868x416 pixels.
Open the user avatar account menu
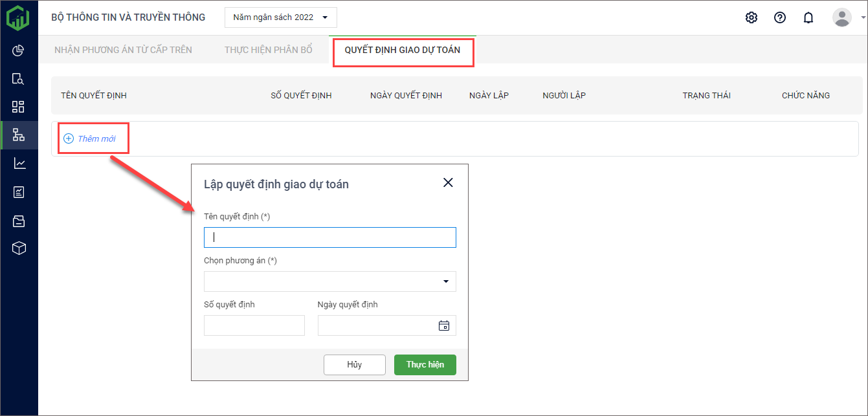pyautogui.click(x=842, y=17)
